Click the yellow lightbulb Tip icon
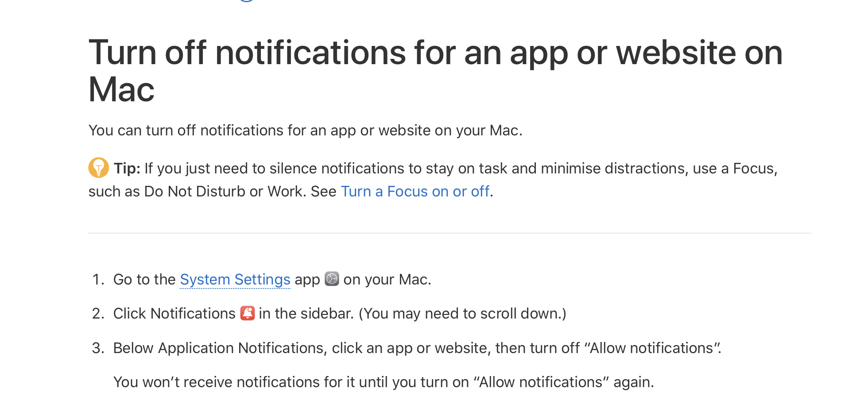Image resolution: width=868 pixels, height=415 pixels. pyautogui.click(x=98, y=168)
